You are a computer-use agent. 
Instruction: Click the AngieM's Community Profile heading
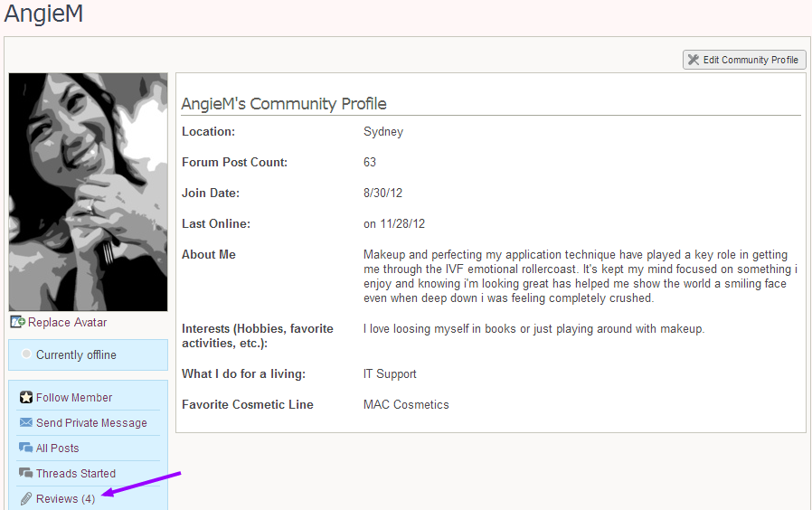point(284,104)
